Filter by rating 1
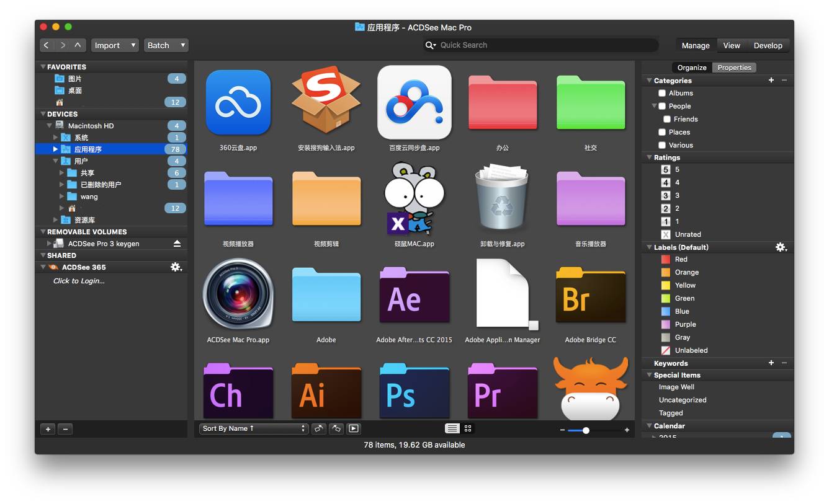Viewport: 829px width, 504px height. click(x=666, y=221)
